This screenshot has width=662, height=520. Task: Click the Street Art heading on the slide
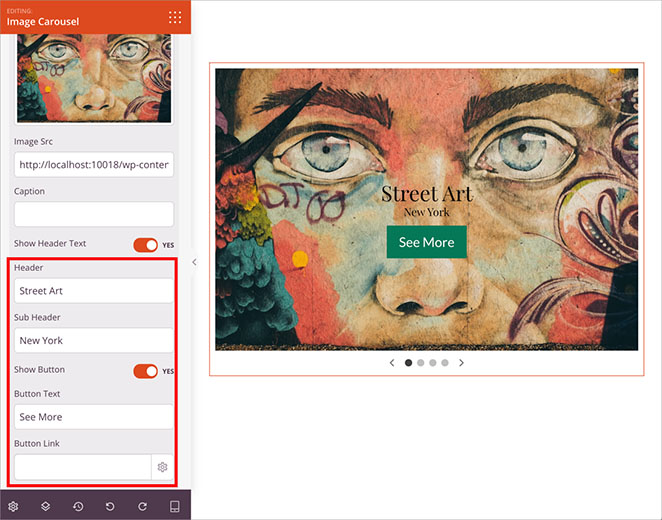427,193
